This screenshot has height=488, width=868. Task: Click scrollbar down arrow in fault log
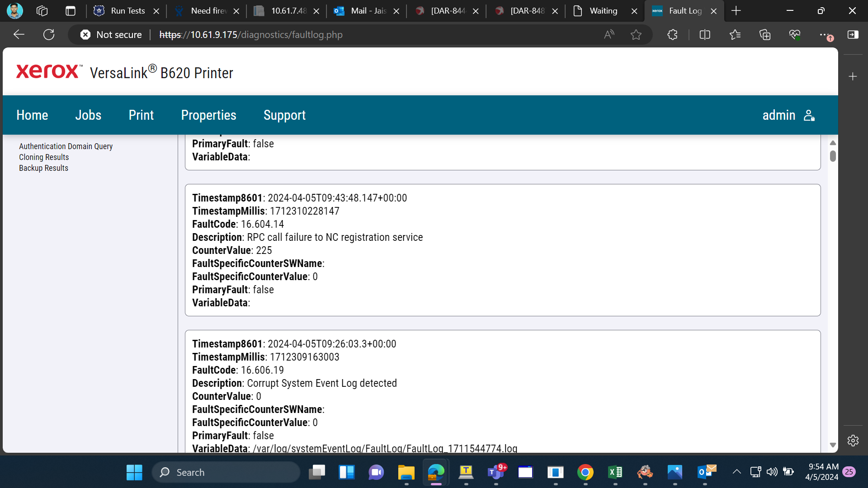(833, 446)
